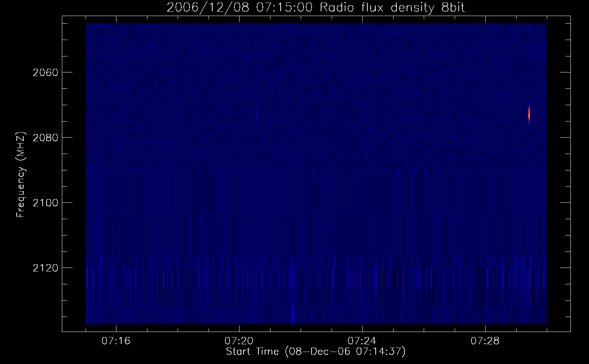
Task: Click the 07:24 time tick label
Action: [x=362, y=341]
